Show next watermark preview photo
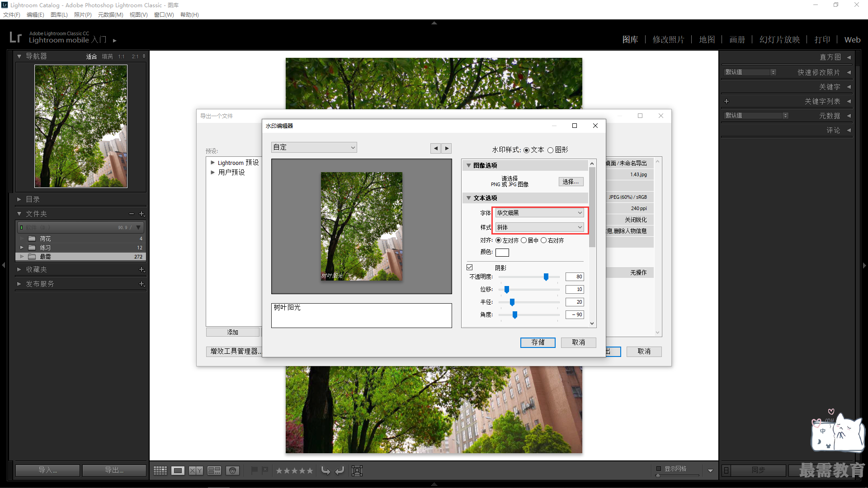868x488 pixels. 447,148
